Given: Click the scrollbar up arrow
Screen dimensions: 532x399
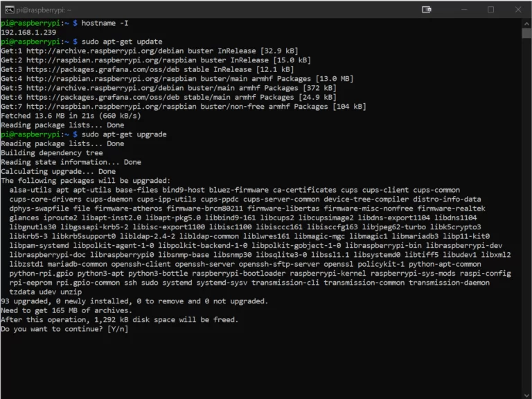Looking at the screenshot, I should pyautogui.click(x=526, y=24).
